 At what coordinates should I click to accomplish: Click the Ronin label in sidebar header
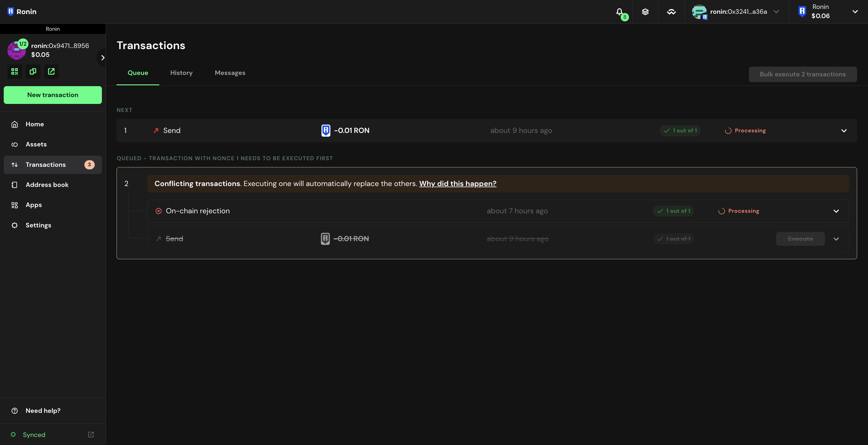[53, 29]
